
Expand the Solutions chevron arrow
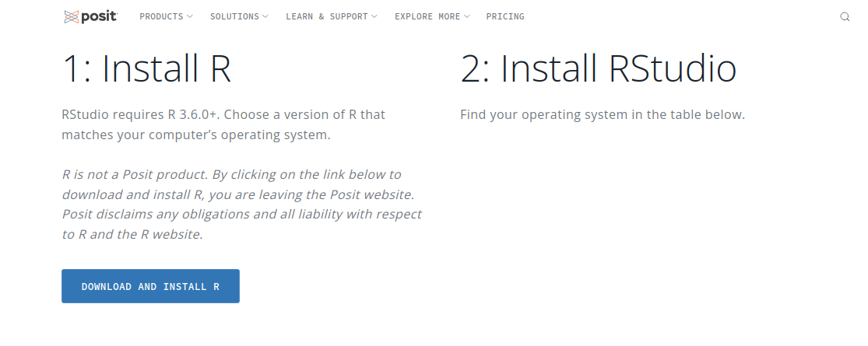click(265, 16)
